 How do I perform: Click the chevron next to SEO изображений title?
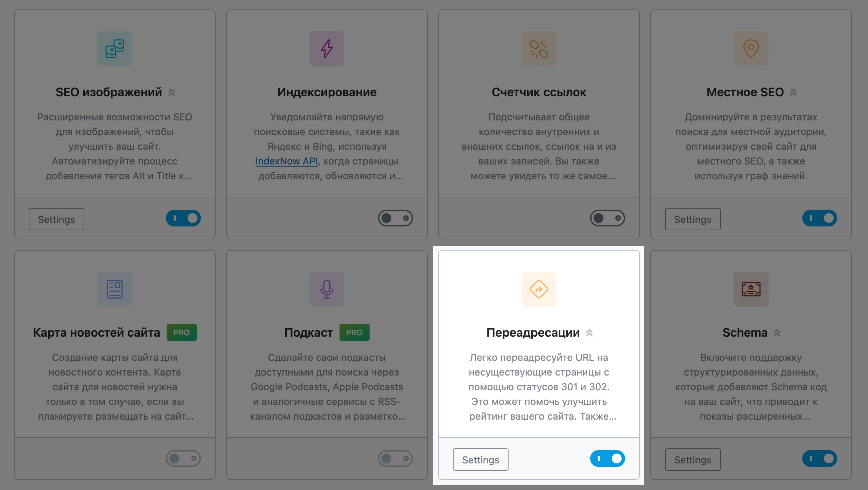tap(171, 92)
